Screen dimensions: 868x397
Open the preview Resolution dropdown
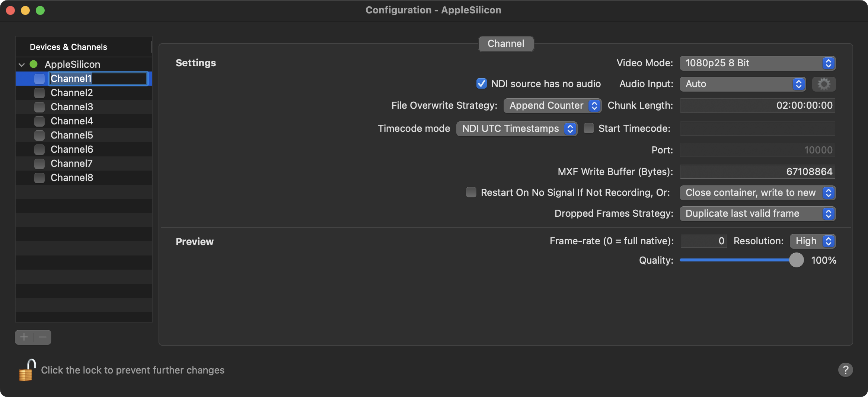pos(813,241)
